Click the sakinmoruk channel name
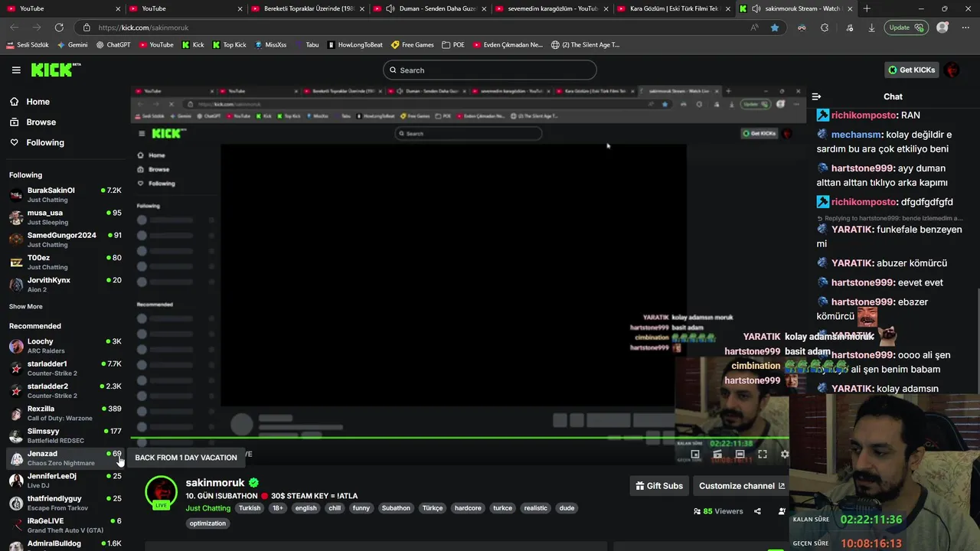 pyautogui.click(x=215, y=483)
